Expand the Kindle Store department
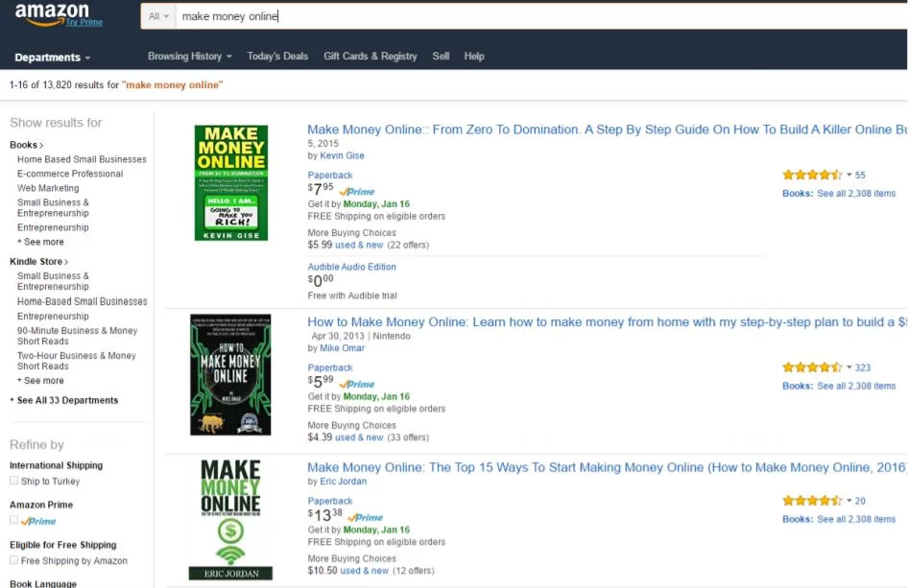909x588 pixels. 38,262
